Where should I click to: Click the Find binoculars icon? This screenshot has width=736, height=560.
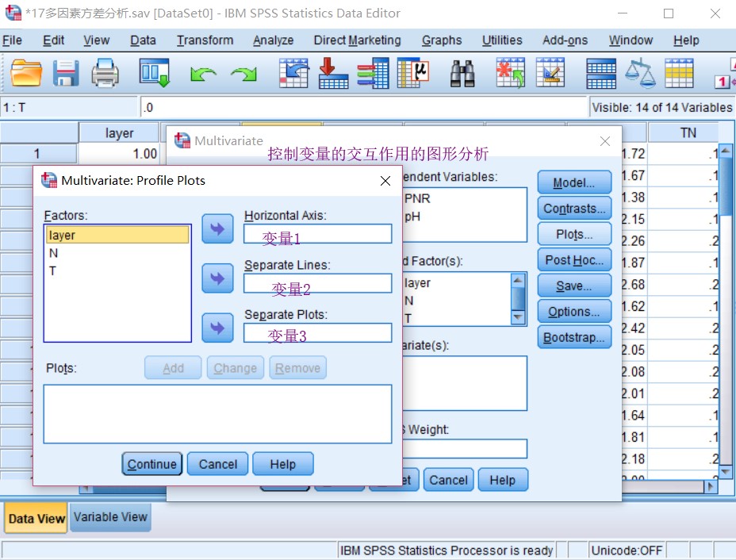pos(462,74)
